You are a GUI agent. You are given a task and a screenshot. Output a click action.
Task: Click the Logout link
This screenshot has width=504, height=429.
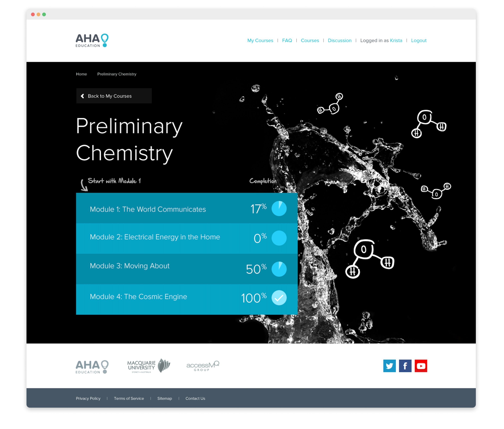tap(418, 40)
